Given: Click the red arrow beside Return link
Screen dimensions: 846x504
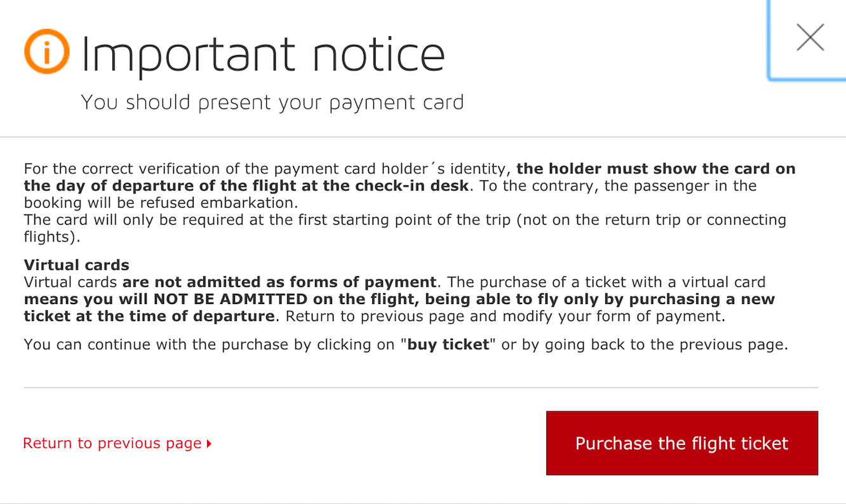Looking at the screenshot, I should 209,444.
